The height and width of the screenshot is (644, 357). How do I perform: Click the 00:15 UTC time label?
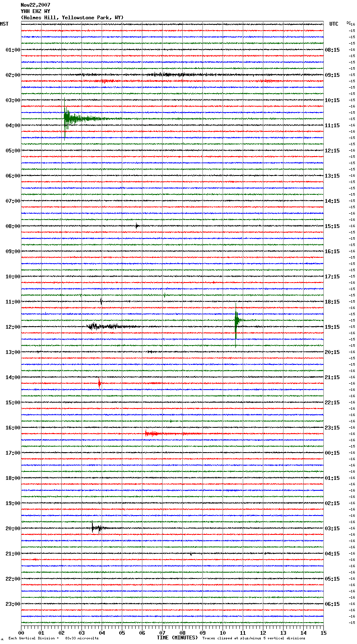(x=332, y=453)
